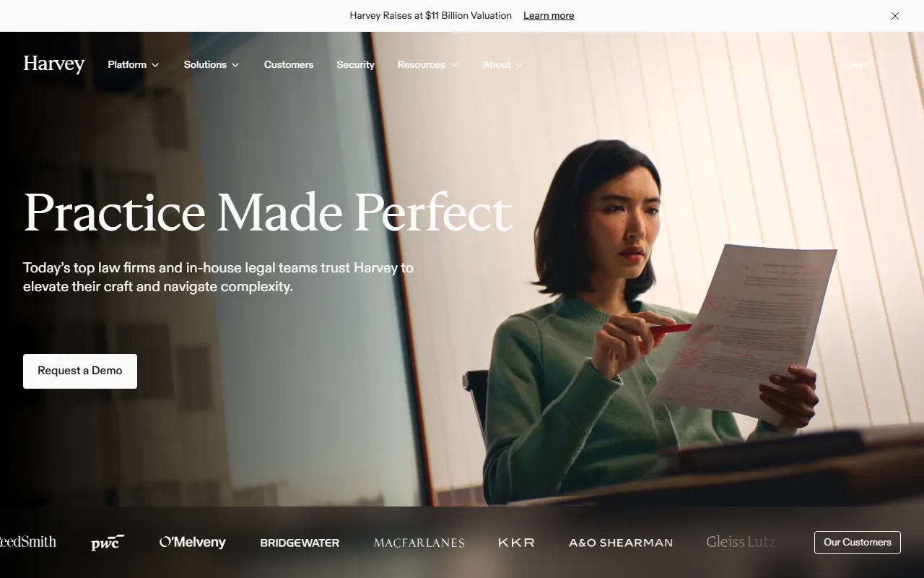The height and width of the screenshot is (578, 924).
Task: Click the Practice Made Perfect headline
Action: (268, 212)
